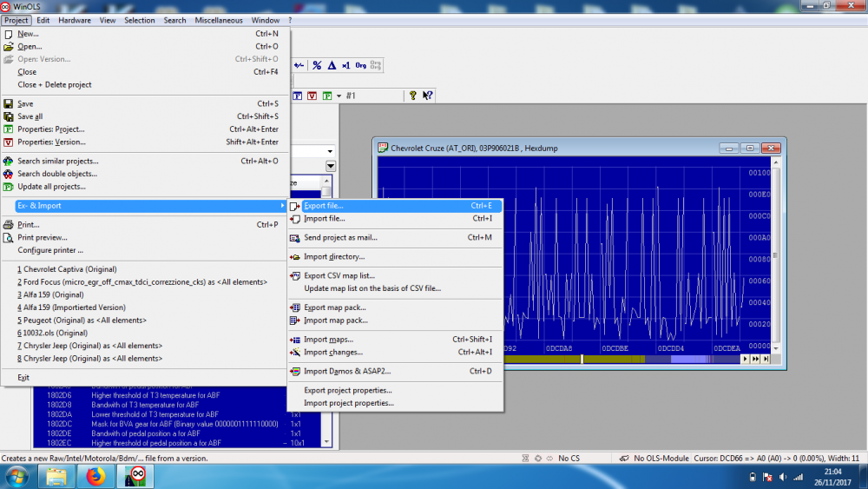868x489 pixels.
Task: Click the percent display toolbar icon
Action: (x=317, y=65)
